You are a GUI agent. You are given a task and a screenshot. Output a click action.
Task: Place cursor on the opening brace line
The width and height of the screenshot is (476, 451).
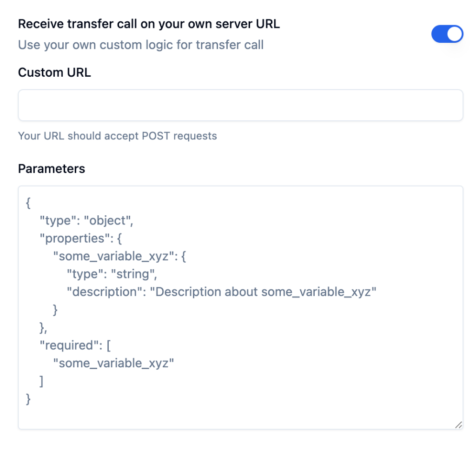click(28, 203)
